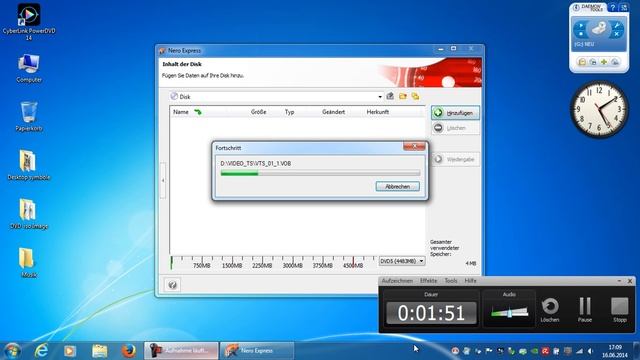Close the Fortschritt dialog
The image size is (640, 360).
414,147
